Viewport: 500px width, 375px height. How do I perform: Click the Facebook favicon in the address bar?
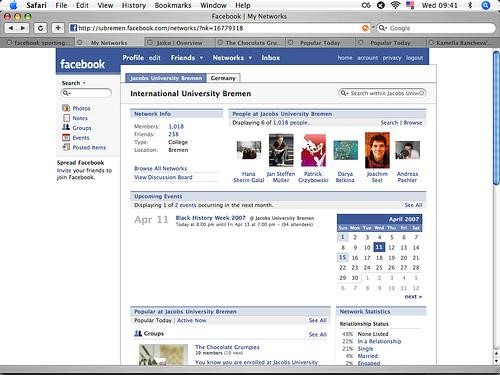click(74, 28)
